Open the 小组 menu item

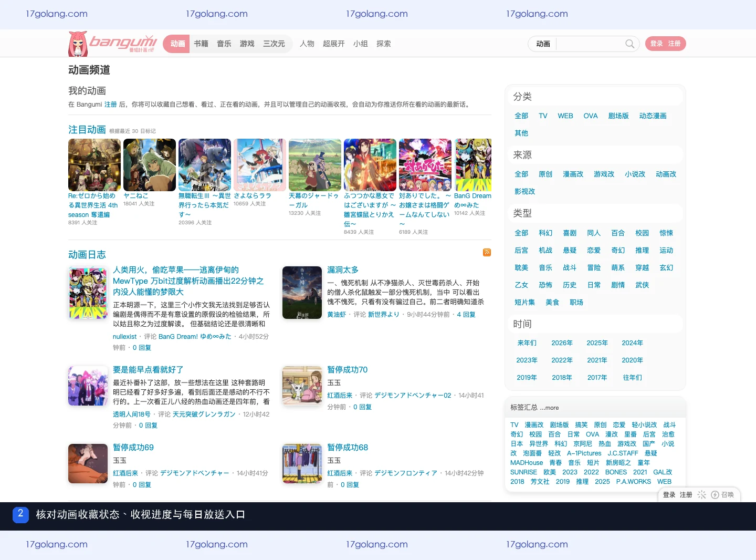tap(361, 44)
